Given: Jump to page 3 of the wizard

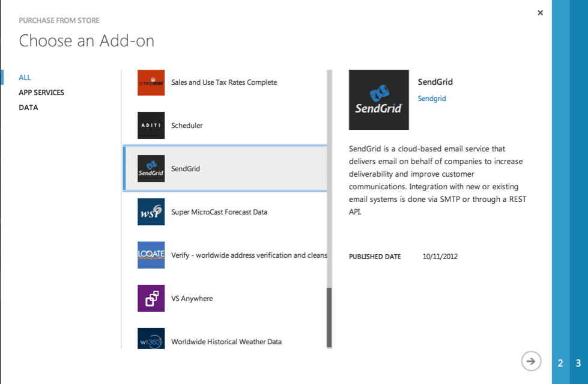Looking at the screenshot, I should point(577,363).
